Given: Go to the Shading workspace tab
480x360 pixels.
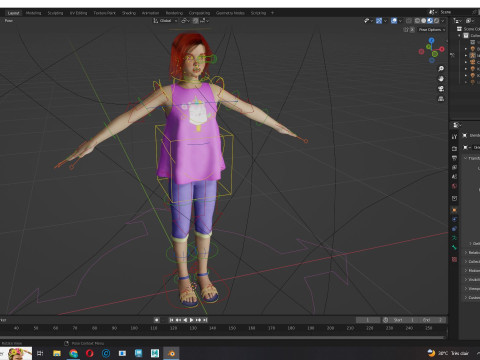Looking at the screenshot, I should (129, 13).
